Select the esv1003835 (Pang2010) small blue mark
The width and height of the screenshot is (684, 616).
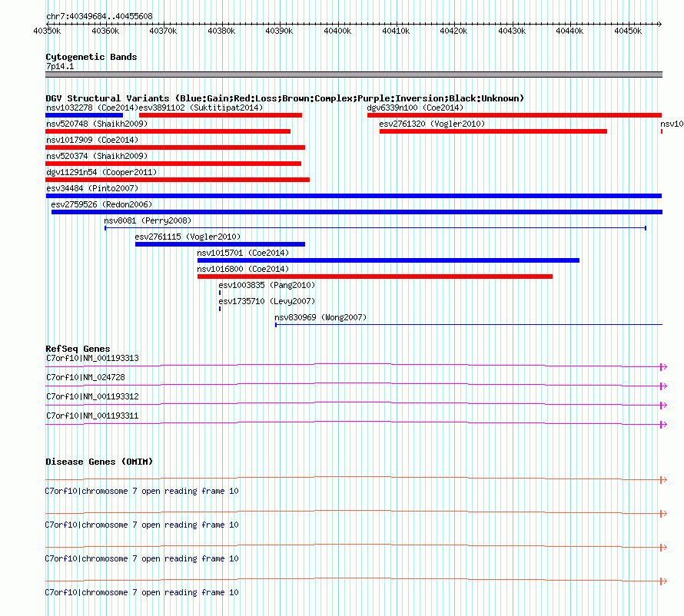tap(220, 293)
